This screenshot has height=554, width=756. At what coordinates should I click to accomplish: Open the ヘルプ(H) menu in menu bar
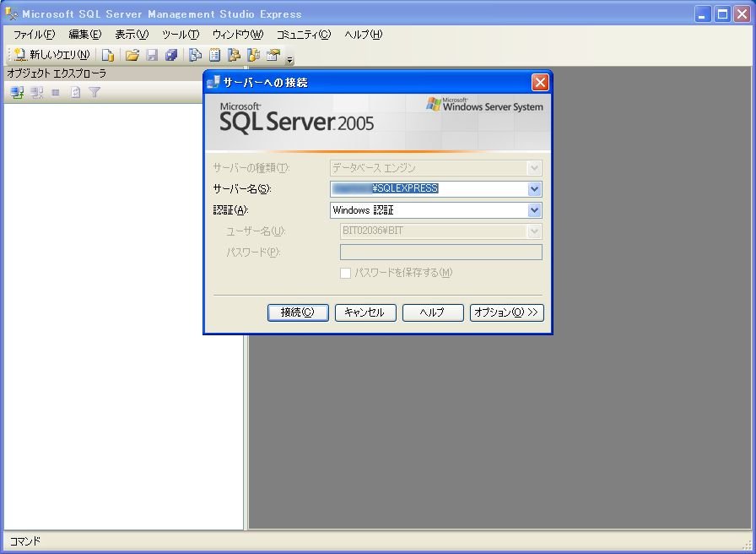(364, 35)
